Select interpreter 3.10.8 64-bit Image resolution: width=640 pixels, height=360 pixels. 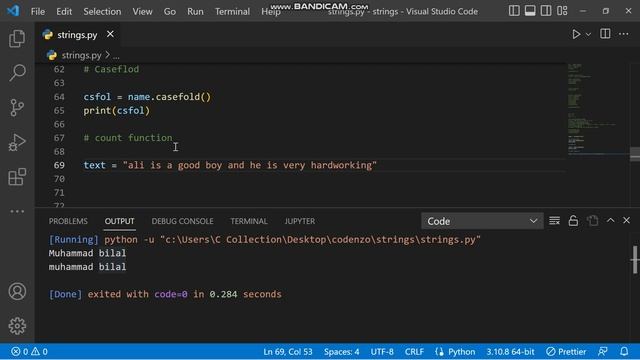click(510, 351)
